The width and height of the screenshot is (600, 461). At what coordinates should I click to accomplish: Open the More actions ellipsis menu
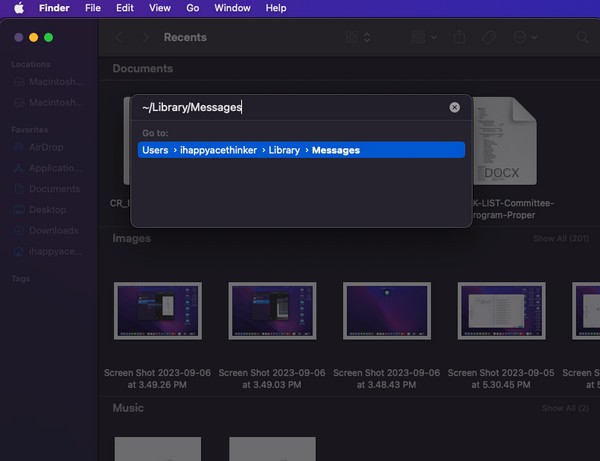coord(525,37)
